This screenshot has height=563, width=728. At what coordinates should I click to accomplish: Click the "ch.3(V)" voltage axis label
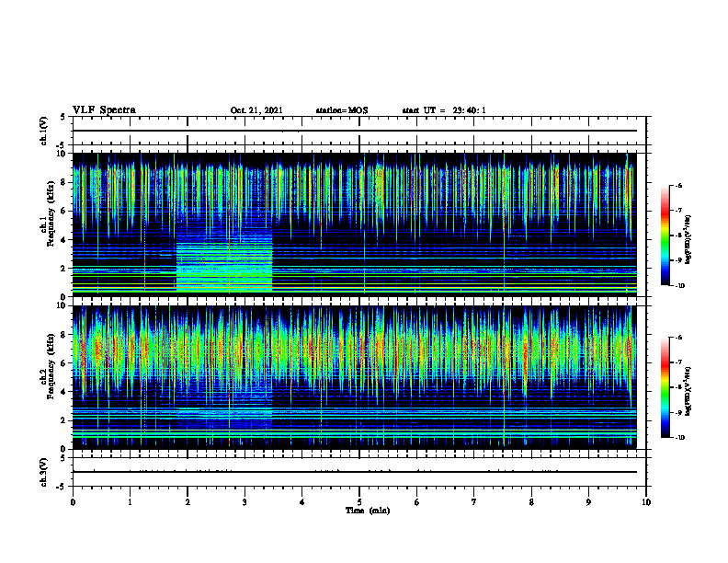pyautogui.click(x=43, y=472)
